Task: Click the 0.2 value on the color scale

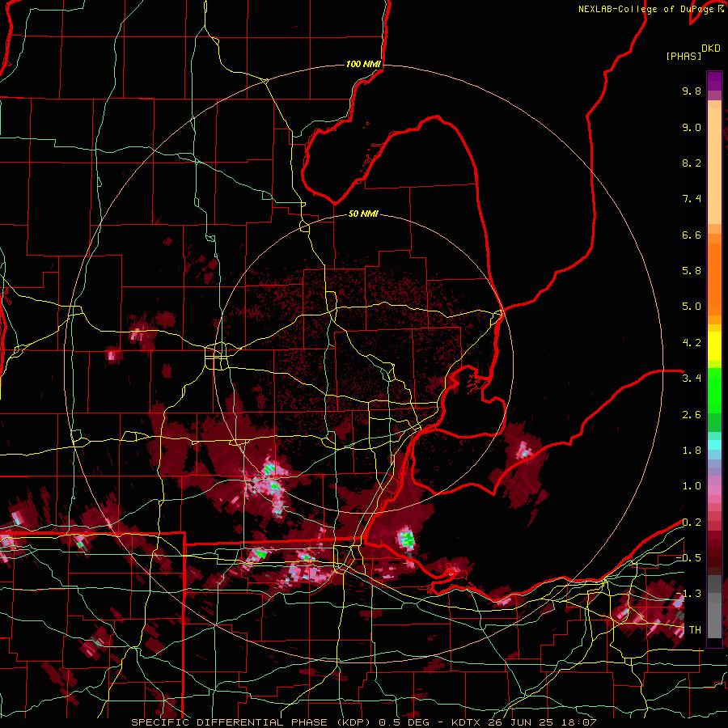Action: [692, 523]
